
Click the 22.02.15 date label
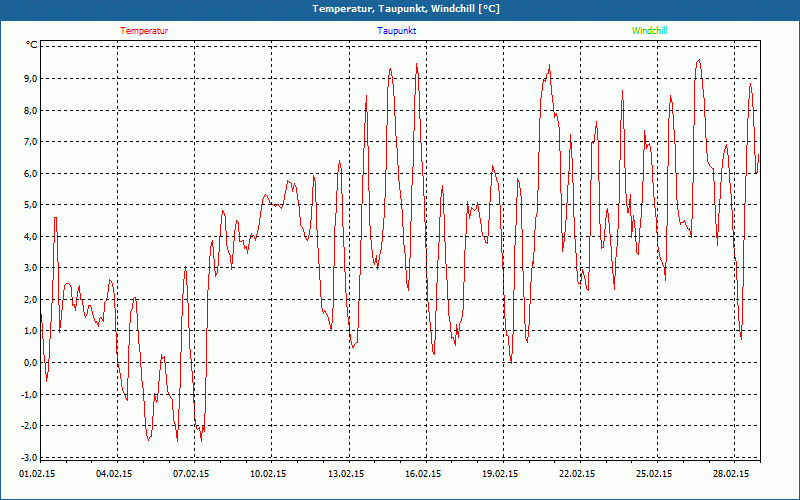[577, 474]
